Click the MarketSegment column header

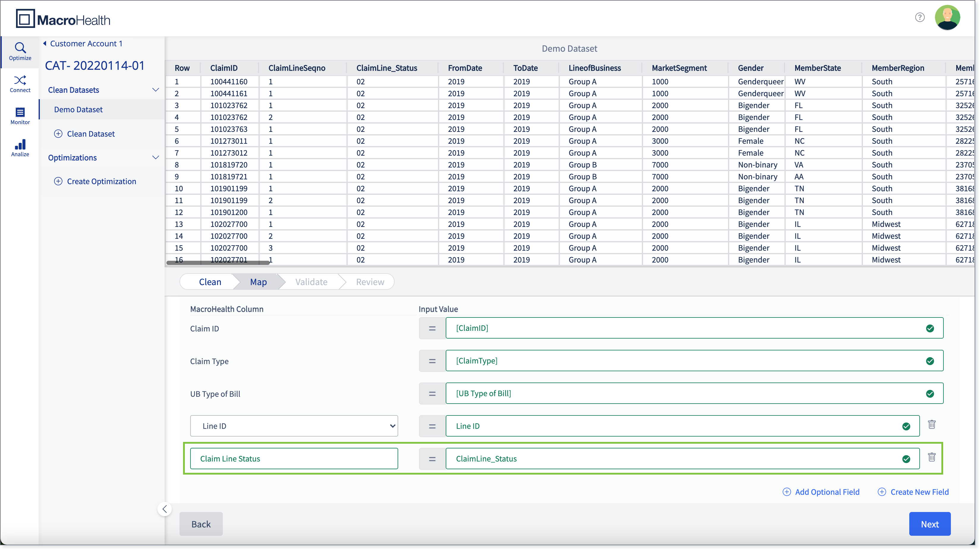[679, 68]
